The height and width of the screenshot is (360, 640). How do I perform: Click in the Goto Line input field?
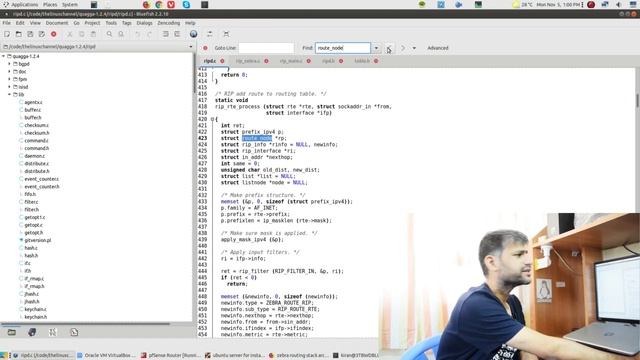[x=266, y=48]
